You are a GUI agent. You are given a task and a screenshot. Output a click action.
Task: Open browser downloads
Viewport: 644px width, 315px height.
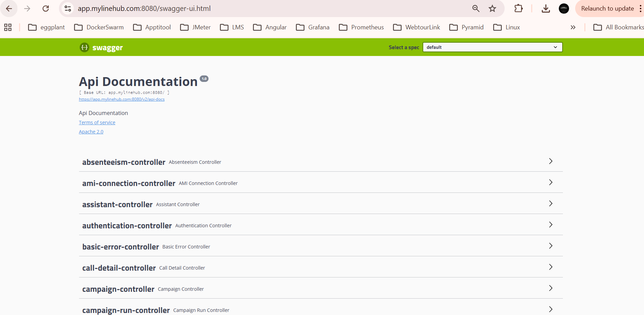pos(546,9)
